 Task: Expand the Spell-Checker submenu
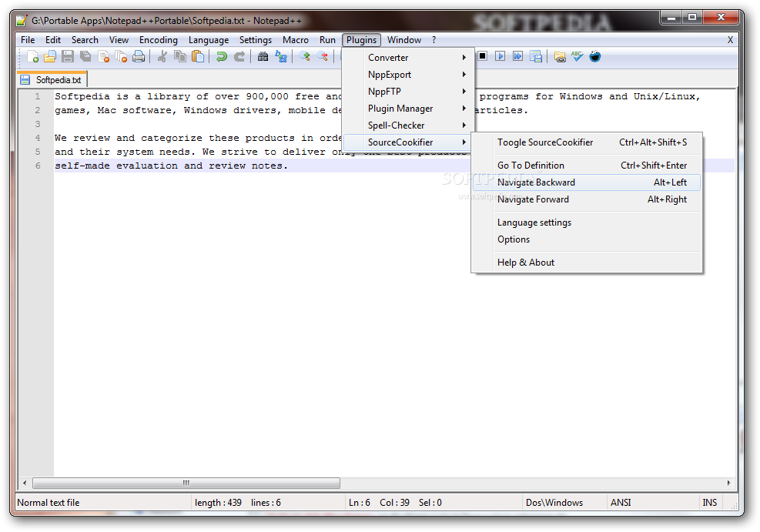coord(409,125)
